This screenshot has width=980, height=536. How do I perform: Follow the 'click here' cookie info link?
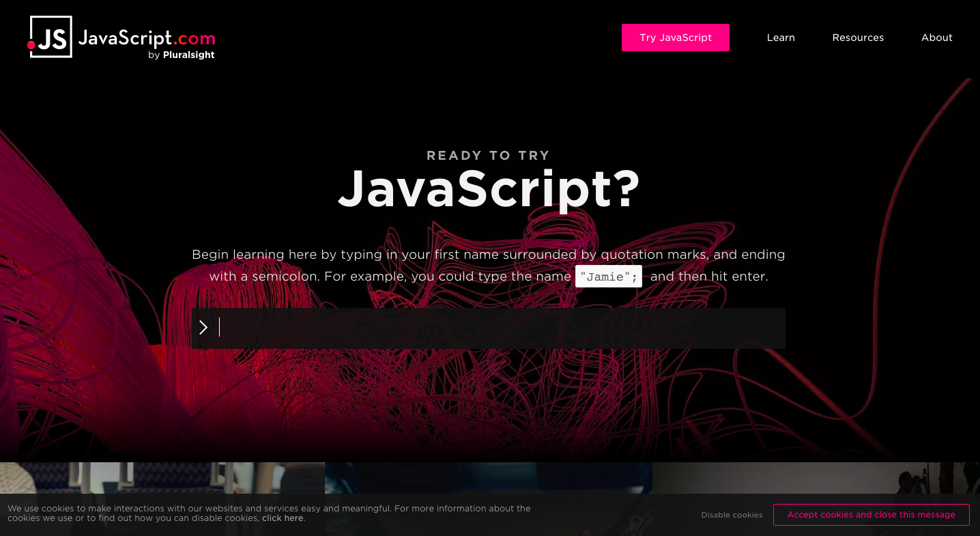coord(283,518)
